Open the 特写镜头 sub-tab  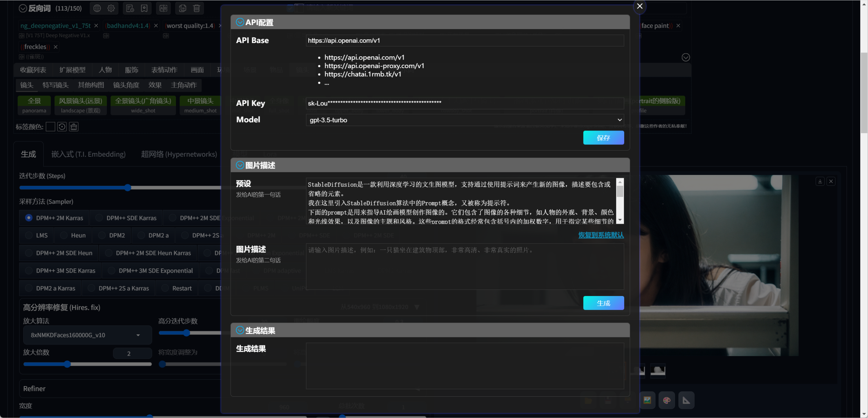(56, 85)
